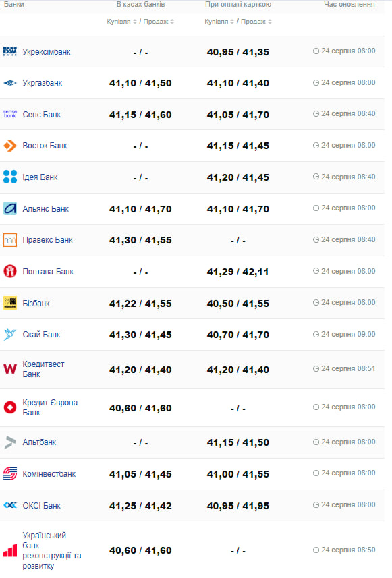
Task: Click the orange Восток Банк logo
Action: click(x=10, y=146)
